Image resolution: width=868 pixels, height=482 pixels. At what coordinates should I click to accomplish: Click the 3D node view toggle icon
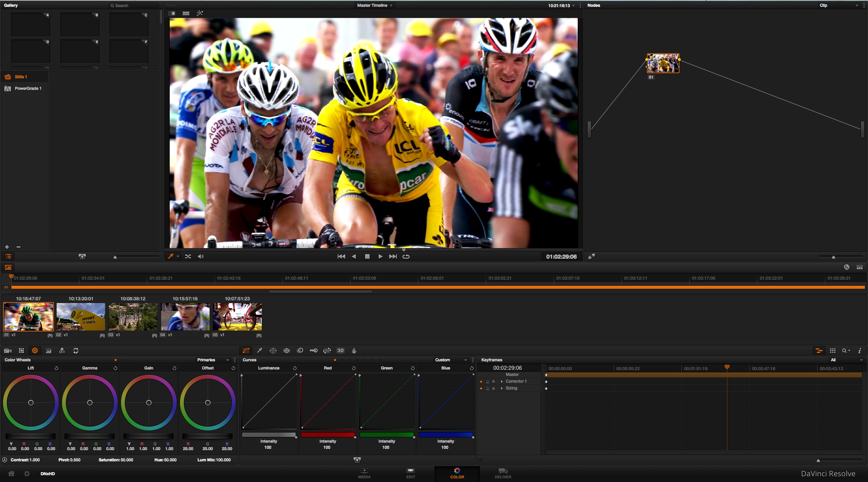pos(339,350)
